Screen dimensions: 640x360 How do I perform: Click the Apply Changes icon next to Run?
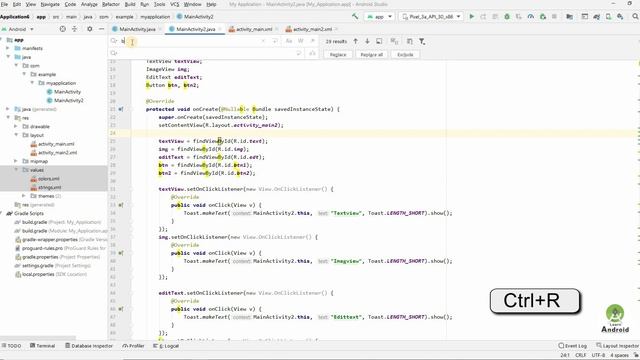click(x=483, y=16)
